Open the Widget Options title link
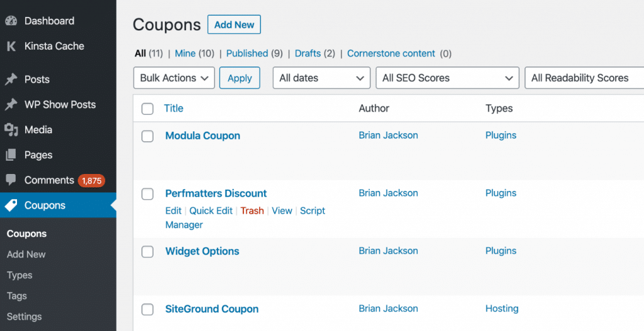Image resolution: width=644 pixels, height=331 pixels. point(202,251)
